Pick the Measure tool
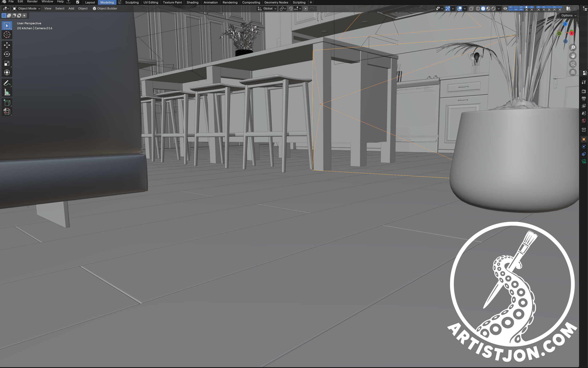Image resolution: width=588 pixels, height=368 pixels. tap(7, 92)
